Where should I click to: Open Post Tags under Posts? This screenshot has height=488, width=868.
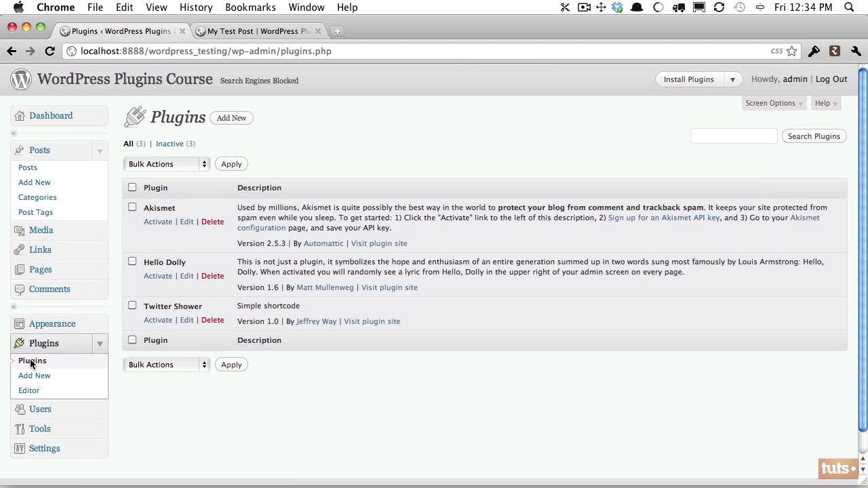click(35, 212)
